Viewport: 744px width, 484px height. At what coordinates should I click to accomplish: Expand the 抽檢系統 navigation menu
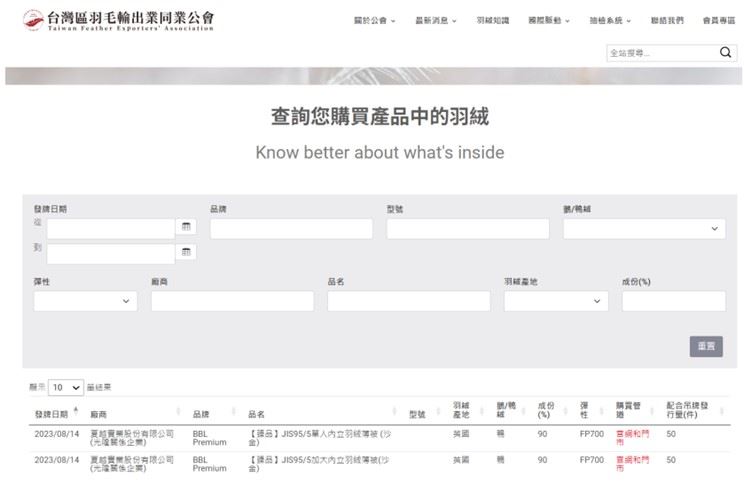(610, 20)
